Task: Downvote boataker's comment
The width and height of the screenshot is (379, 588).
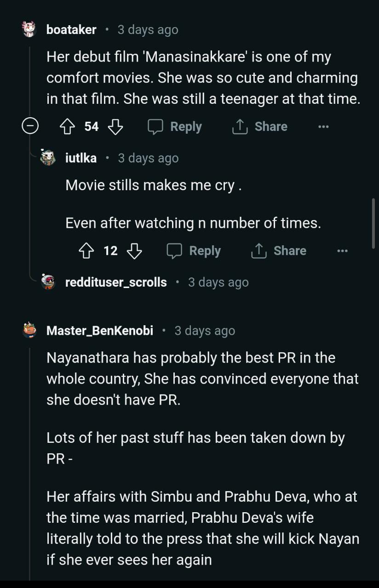Action: click(x=115, y=127)
